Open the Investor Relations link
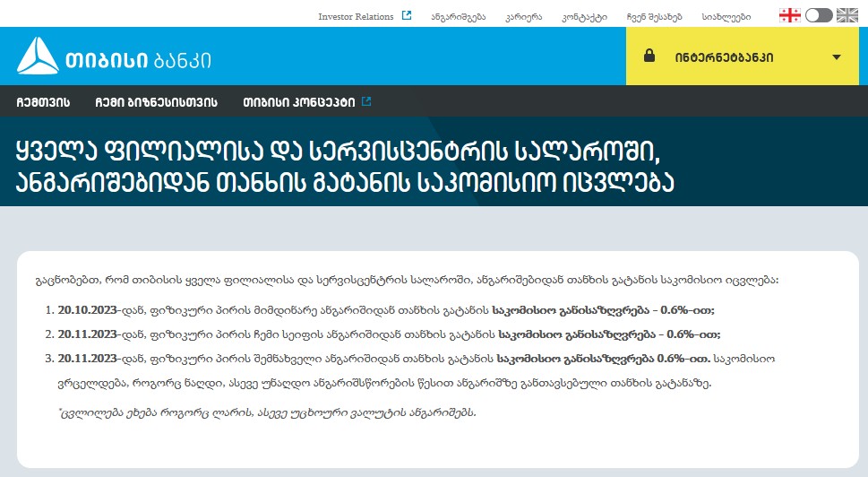The width and height of the screenshot is (868, 477). pyautogui.click(x=356, y=17)
